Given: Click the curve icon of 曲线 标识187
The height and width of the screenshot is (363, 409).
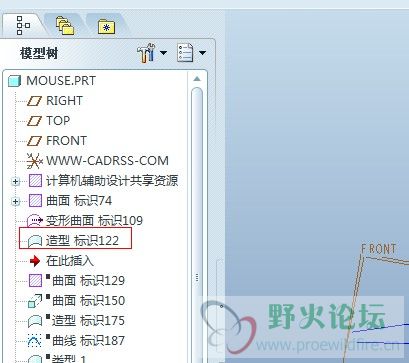Looking at the screenshot, I should point(35,341).
